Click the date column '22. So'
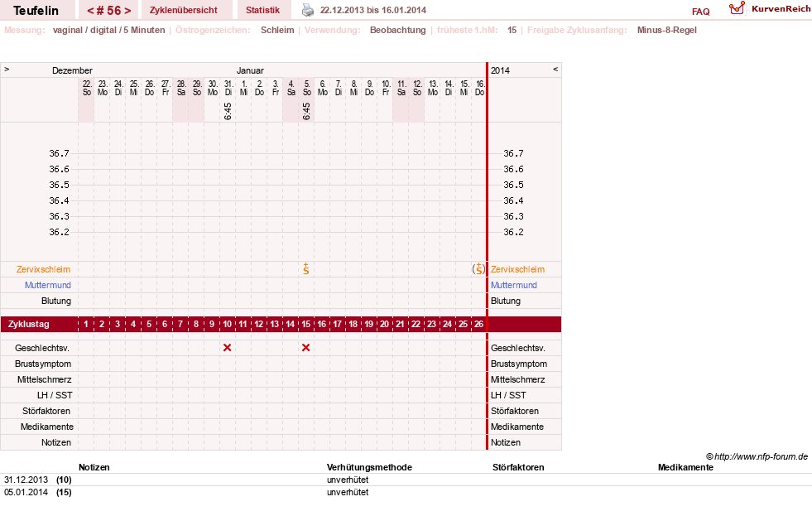 pyautogui.click(x=87, y=88)
